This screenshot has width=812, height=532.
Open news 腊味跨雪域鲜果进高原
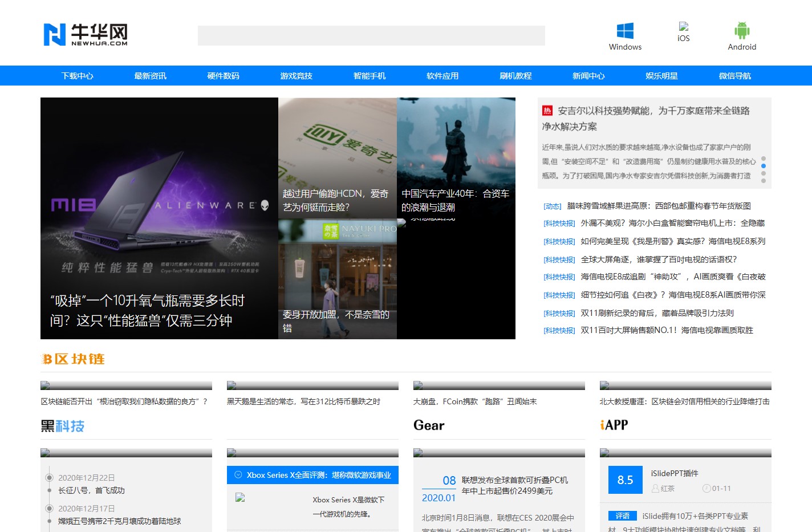[x=659, y=206]
